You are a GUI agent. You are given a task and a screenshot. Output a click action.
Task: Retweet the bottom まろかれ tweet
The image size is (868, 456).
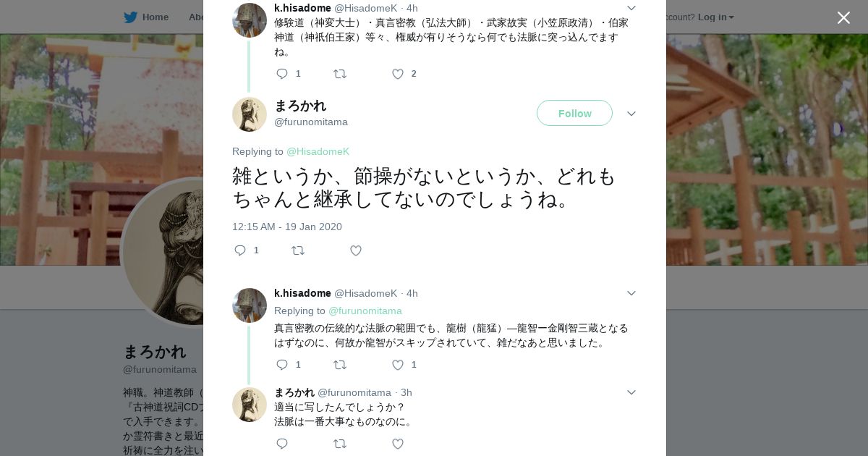340,444
